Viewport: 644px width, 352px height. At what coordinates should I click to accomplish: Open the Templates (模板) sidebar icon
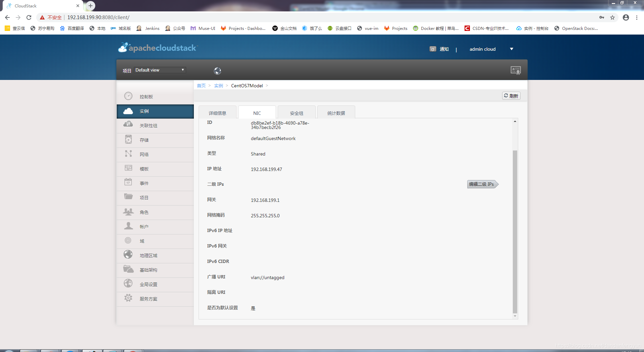tap(128, 168)
